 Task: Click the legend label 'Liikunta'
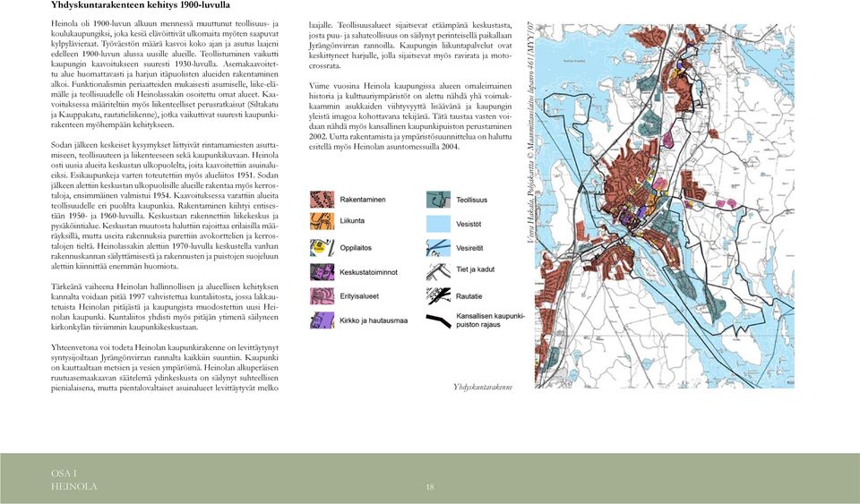[x=352, y=221]
